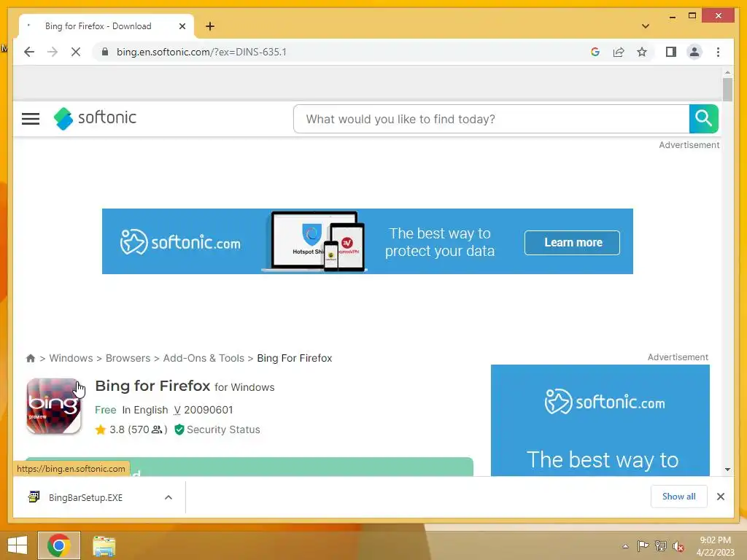
Task: Click Learn more in banner ad
Action: (572, 242)
